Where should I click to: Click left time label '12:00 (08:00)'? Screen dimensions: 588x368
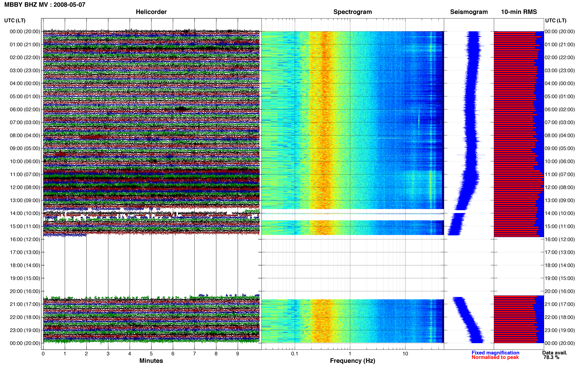click(x=25, y=187)
